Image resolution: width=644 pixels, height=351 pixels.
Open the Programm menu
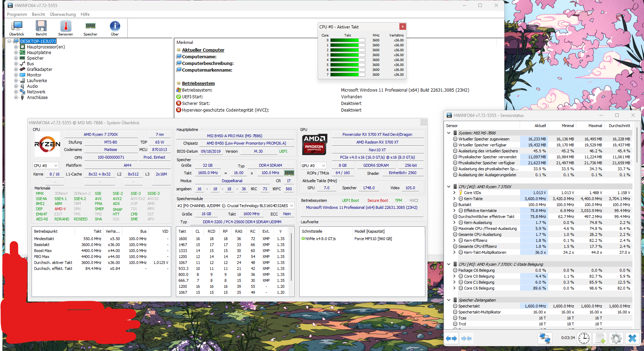point(17,14)
